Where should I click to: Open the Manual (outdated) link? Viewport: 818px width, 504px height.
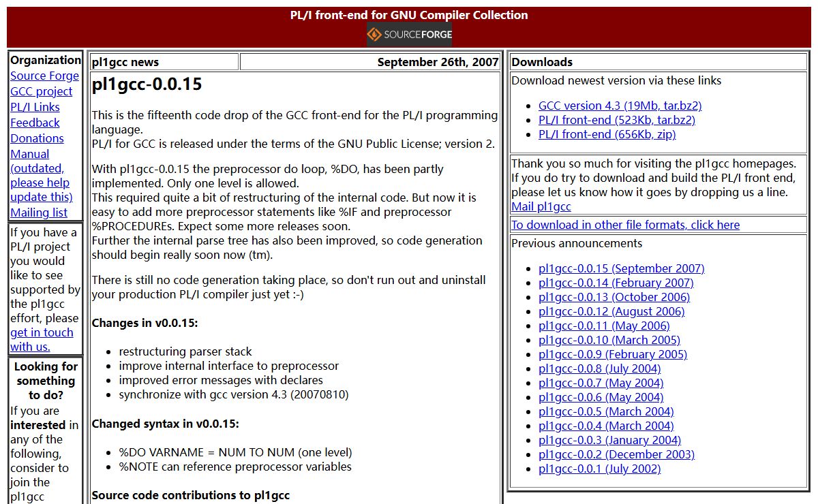click(x=41, y=175)
